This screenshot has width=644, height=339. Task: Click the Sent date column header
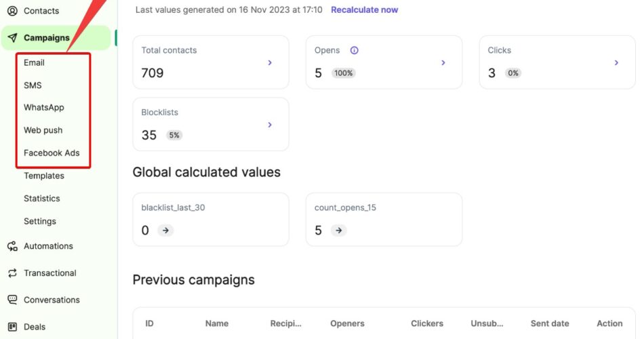tap(550, 323)
